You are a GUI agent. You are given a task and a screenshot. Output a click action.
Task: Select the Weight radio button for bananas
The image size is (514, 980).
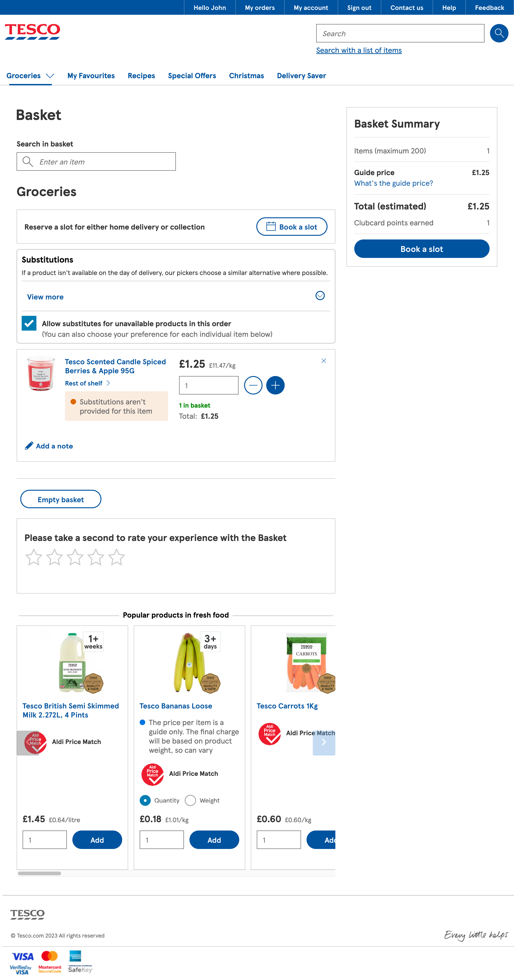coord(190,801)
